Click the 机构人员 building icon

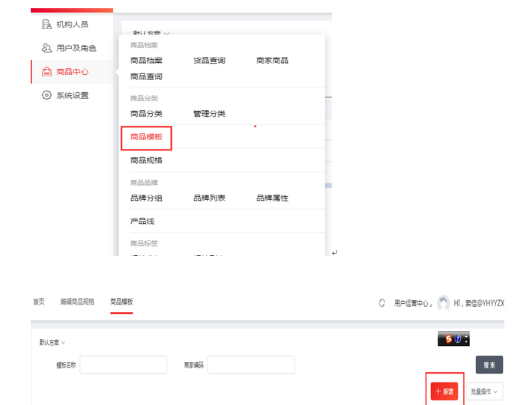pos(46,25)
